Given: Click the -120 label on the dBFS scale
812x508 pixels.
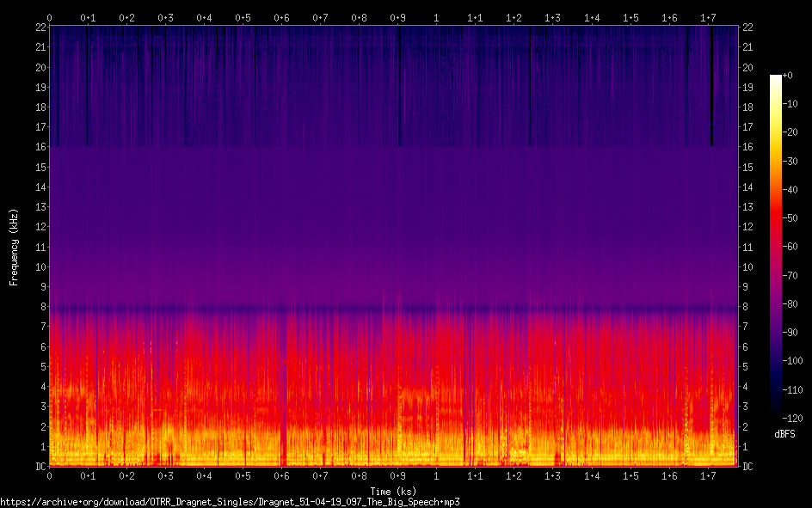Looking at the screenshot, I should coord(795,418).
